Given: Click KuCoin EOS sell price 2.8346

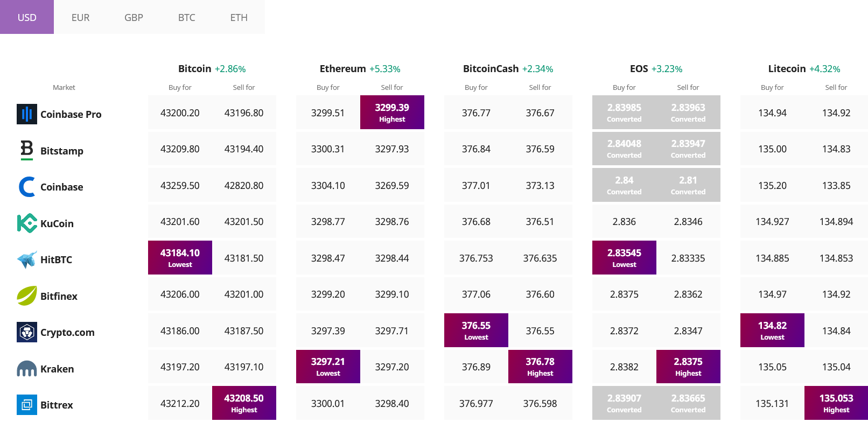Looking at the screenshot, I should pyautogui.click(x=688, y=222).
